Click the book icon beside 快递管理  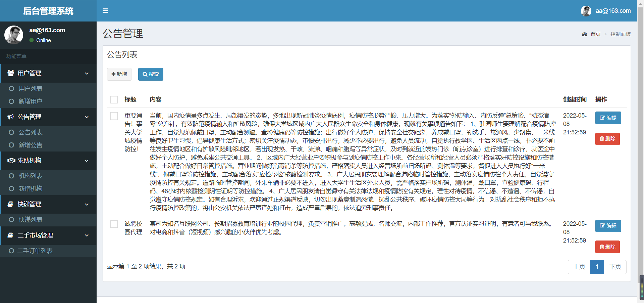tap(10, 204)
